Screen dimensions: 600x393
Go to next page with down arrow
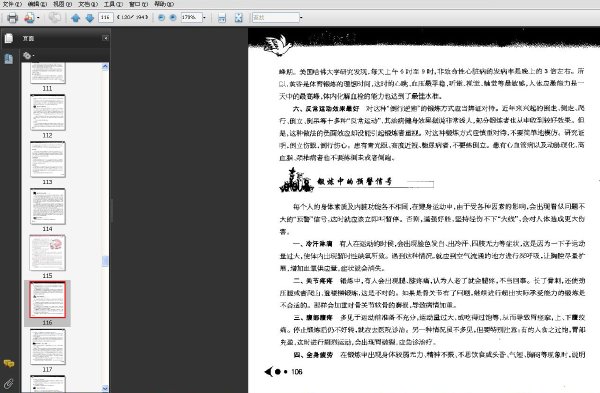(x=90, y=18)
